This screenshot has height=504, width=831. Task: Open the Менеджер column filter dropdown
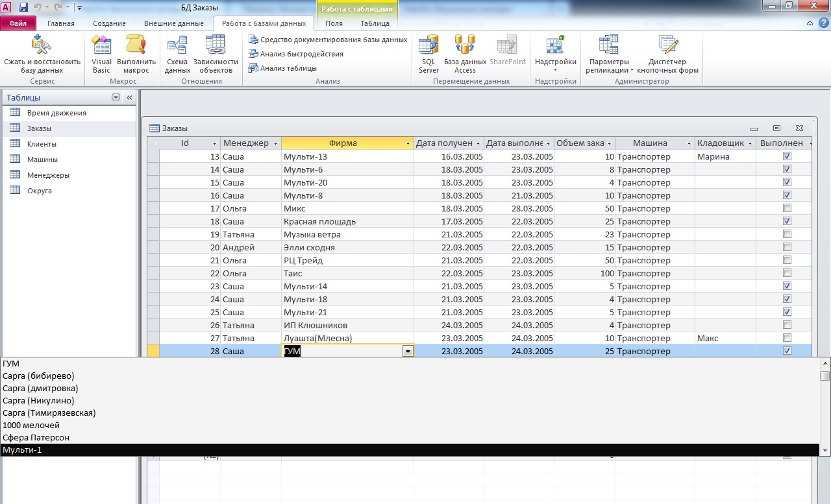pyautogui.click(x=276, y=143)
